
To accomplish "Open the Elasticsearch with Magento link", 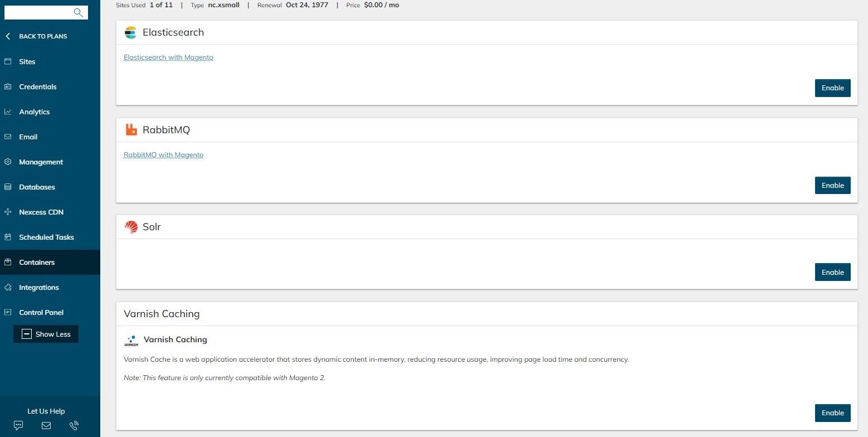I will [168, 57].
